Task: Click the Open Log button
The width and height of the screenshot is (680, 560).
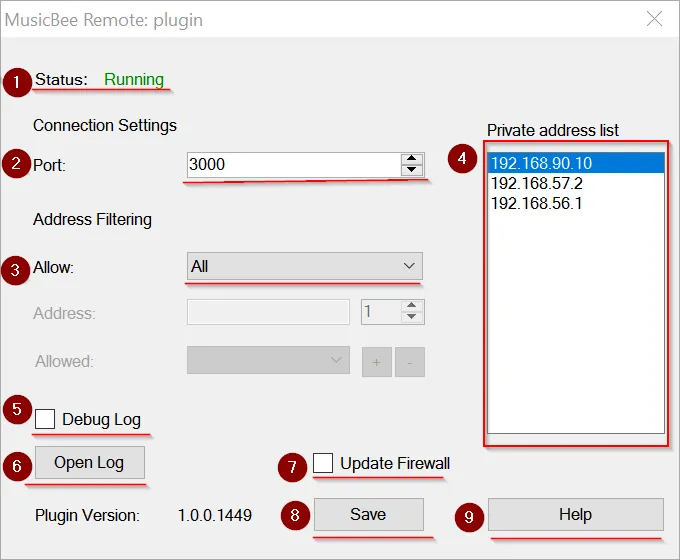Action: 89,462
